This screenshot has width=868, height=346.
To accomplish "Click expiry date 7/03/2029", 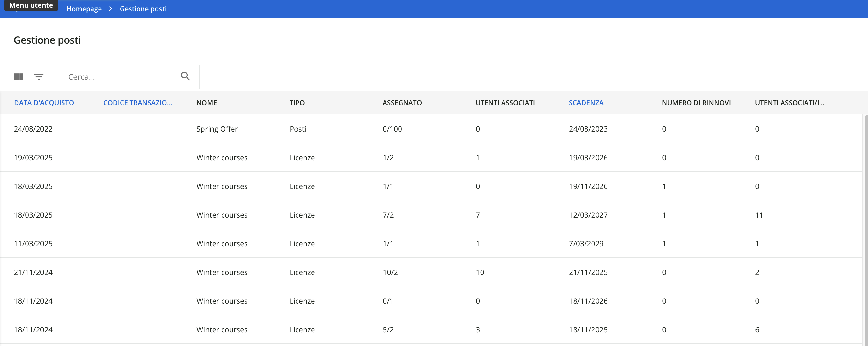I will (x=586, y=243).
